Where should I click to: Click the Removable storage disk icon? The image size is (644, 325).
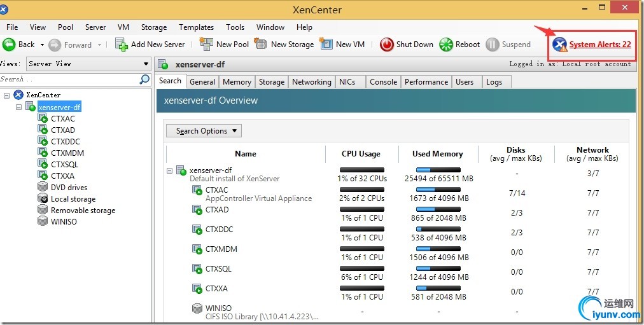(x=43, y=210)
